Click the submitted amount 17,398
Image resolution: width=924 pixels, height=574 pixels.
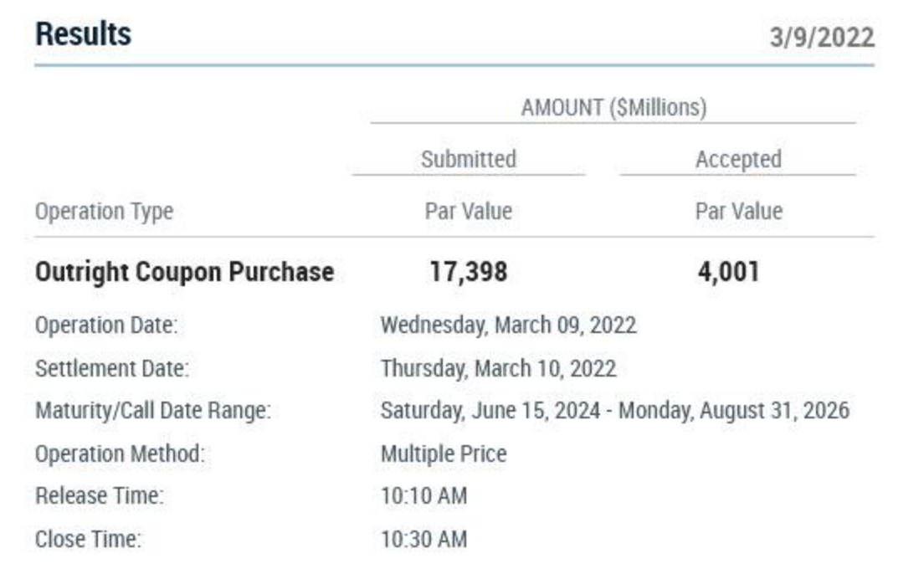468,272
